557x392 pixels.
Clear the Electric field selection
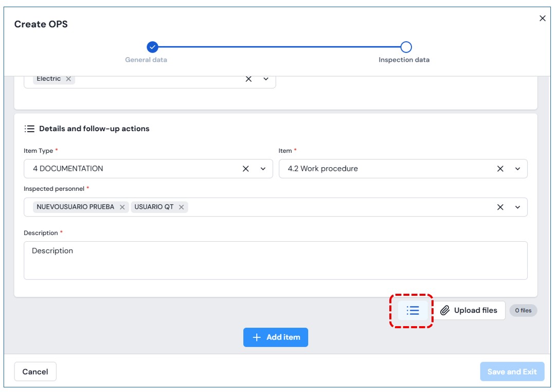click(248, 79)
